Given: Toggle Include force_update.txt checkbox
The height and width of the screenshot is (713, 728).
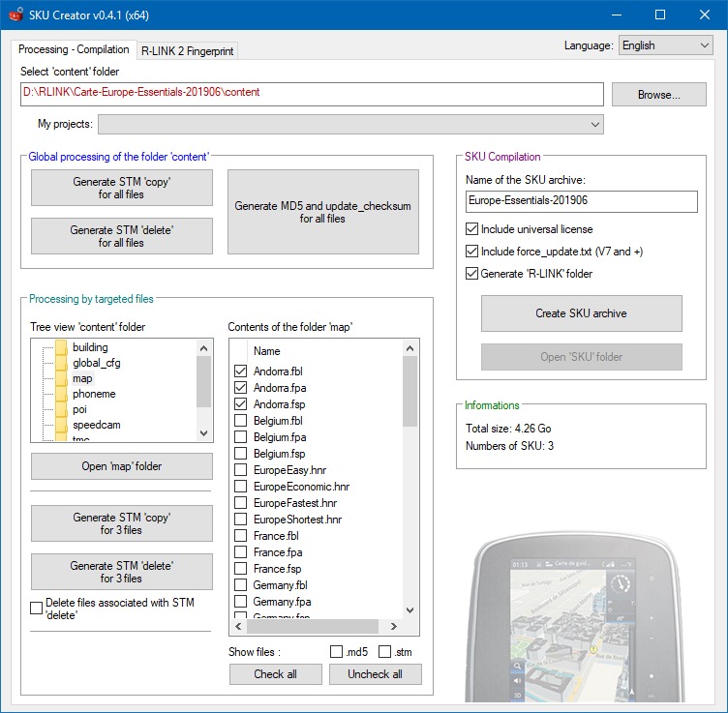Looking at the screenshot, I should click(x=471, y=252).
